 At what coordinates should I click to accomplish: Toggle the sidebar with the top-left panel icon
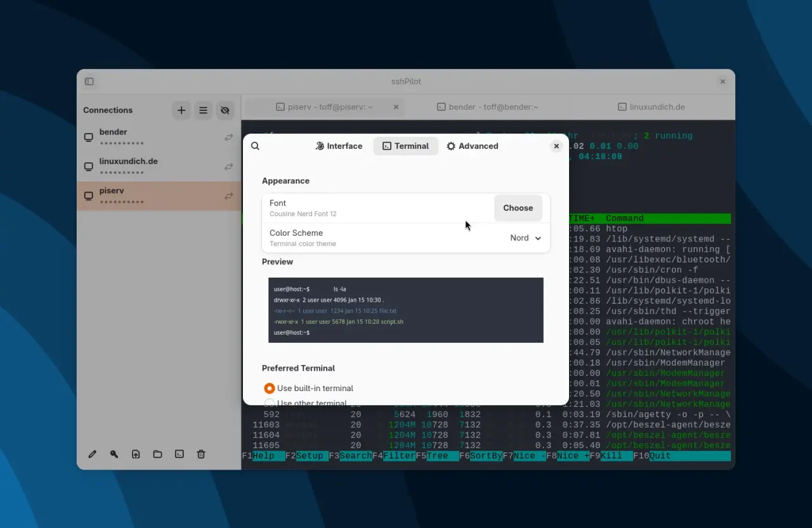click(89, 81)
